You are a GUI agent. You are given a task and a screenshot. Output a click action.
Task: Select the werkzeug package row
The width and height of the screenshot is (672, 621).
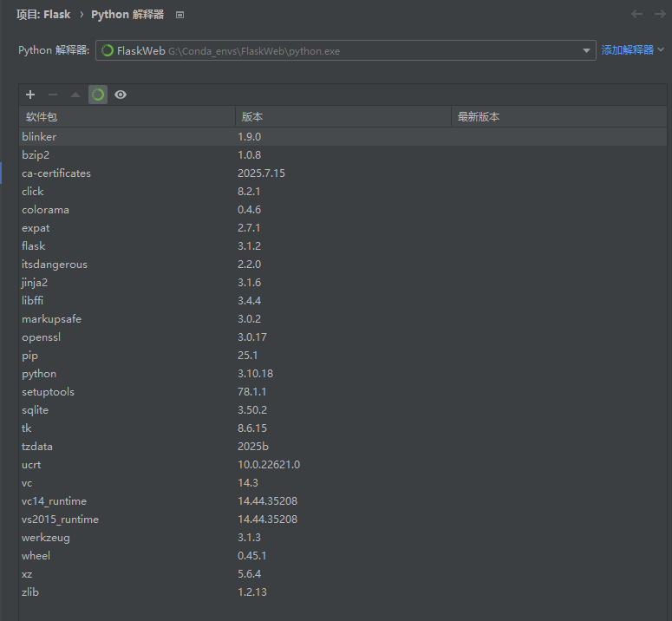[x=343, y=538]
